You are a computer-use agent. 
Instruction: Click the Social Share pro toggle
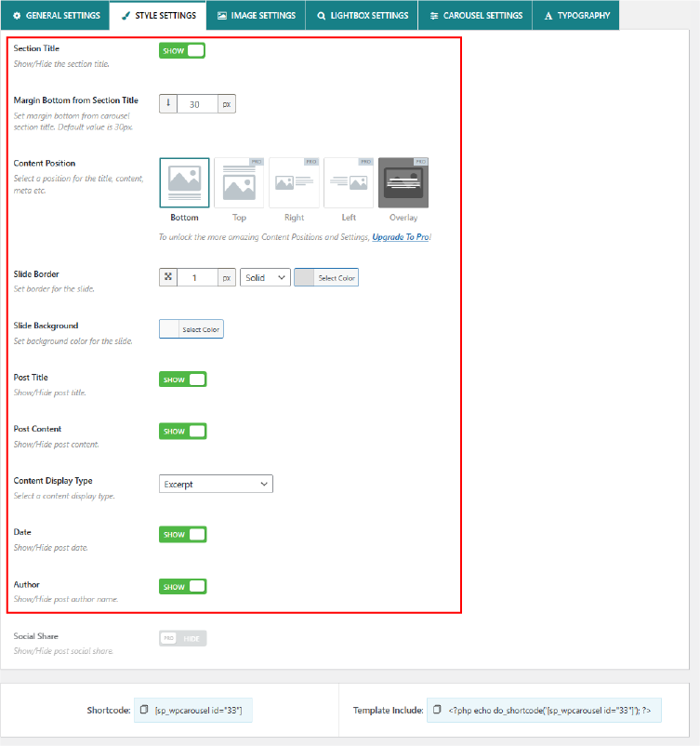coord(182,638)
